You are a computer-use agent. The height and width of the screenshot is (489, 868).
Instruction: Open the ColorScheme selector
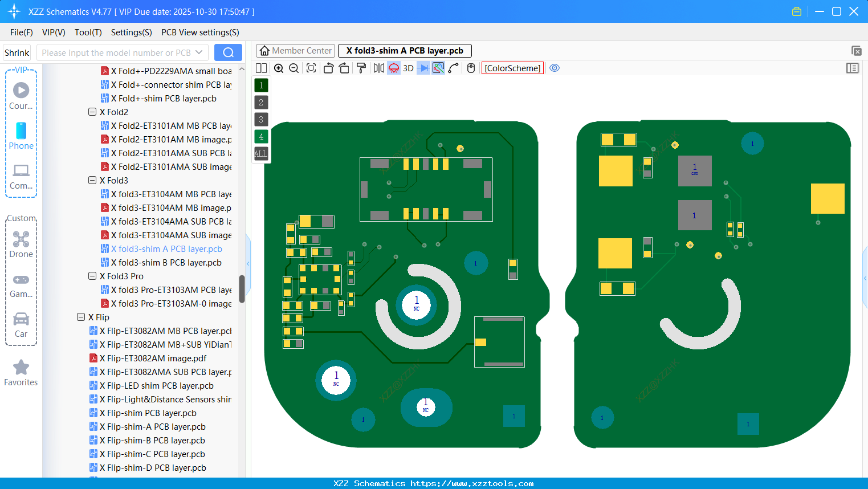tap(512, 68)
